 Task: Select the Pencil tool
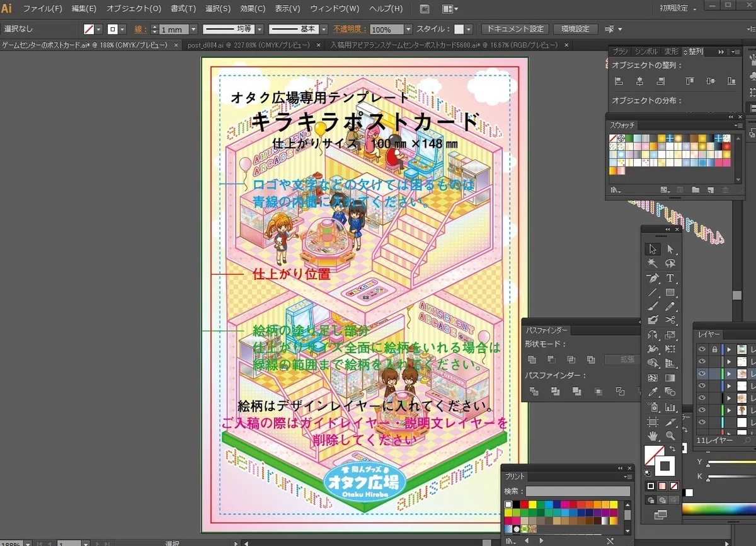[670, 306]
